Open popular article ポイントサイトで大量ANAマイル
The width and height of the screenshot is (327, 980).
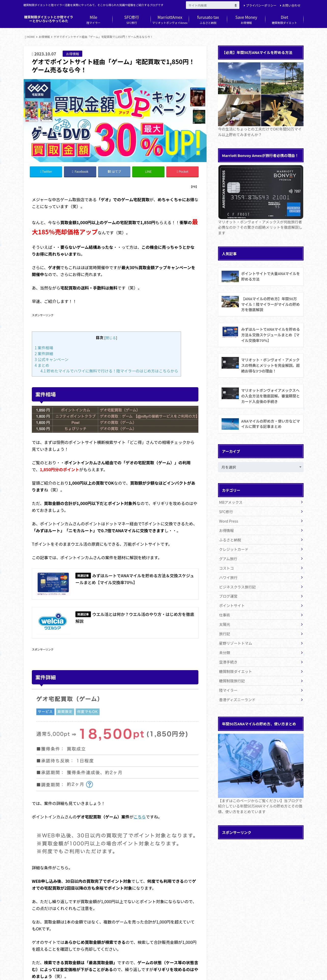261,276
